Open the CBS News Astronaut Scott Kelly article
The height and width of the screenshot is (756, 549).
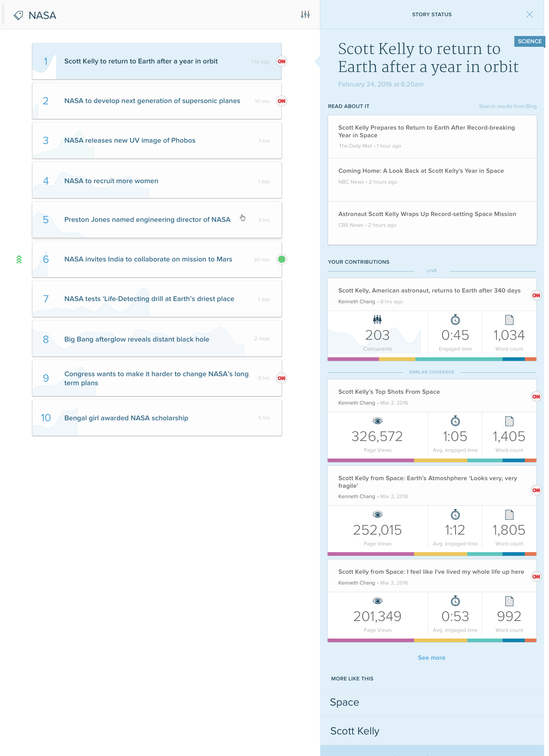click(x=427, y=214)
